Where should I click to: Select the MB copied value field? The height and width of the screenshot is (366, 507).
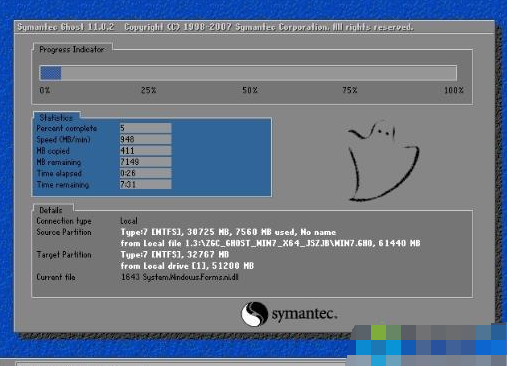(145, 151)
